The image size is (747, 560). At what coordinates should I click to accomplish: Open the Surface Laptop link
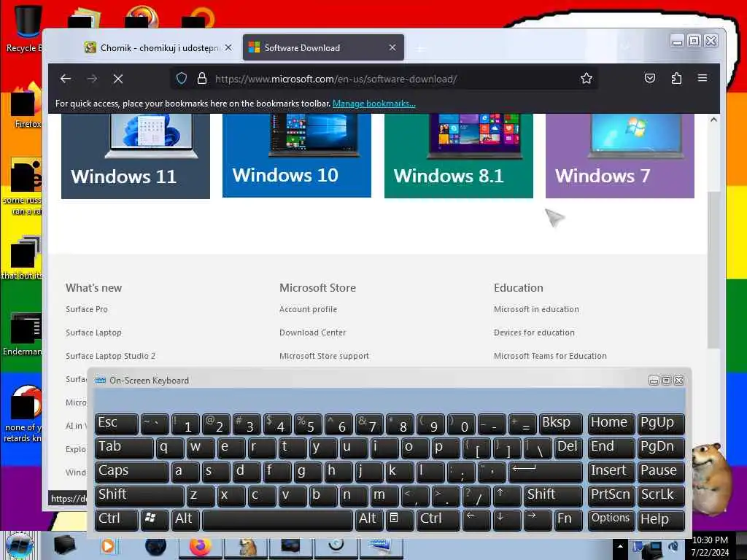point(93,332)
